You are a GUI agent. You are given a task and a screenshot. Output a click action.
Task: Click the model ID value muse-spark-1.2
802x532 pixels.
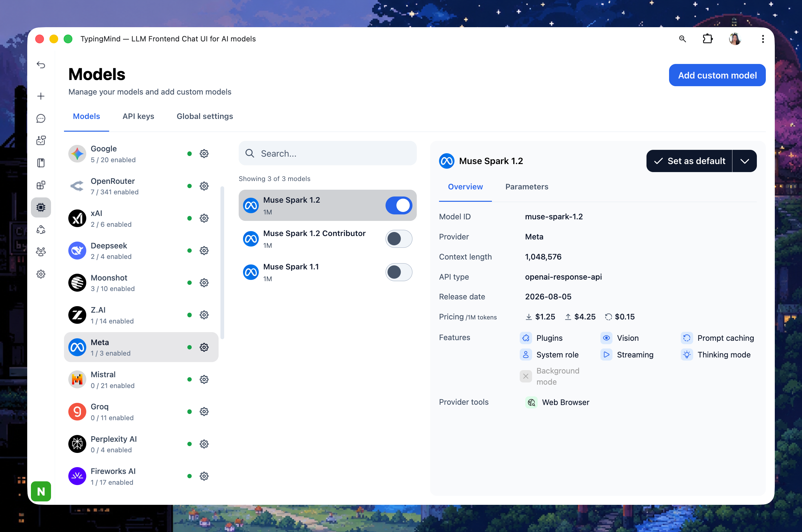point(554,217)
